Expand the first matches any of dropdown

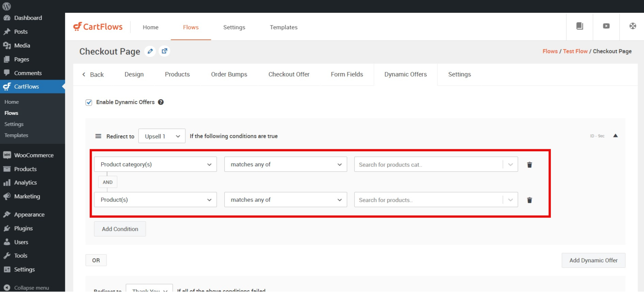click(x=285, y=164)
